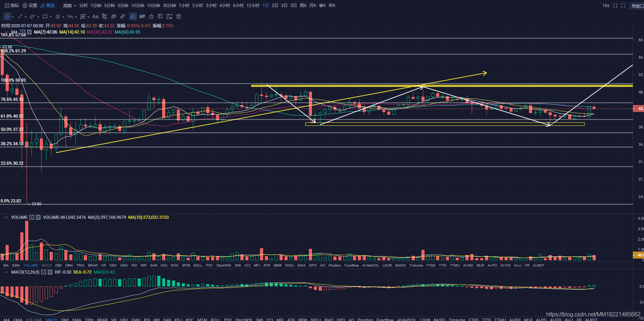Select the crosshair cursor tool
Image resolution: width=644 pixels, height=321 pixels.
[x=7, y=16]
